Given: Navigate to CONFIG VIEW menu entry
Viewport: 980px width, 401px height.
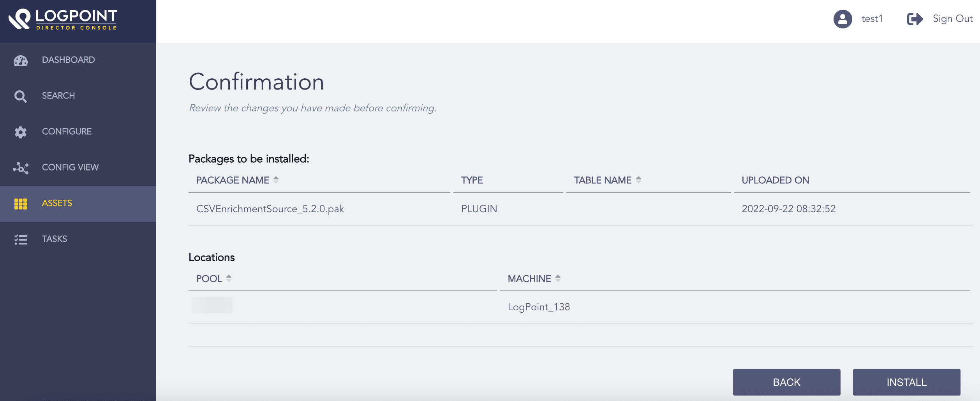Looking at the screenshot, I should [x=70, y=167].
